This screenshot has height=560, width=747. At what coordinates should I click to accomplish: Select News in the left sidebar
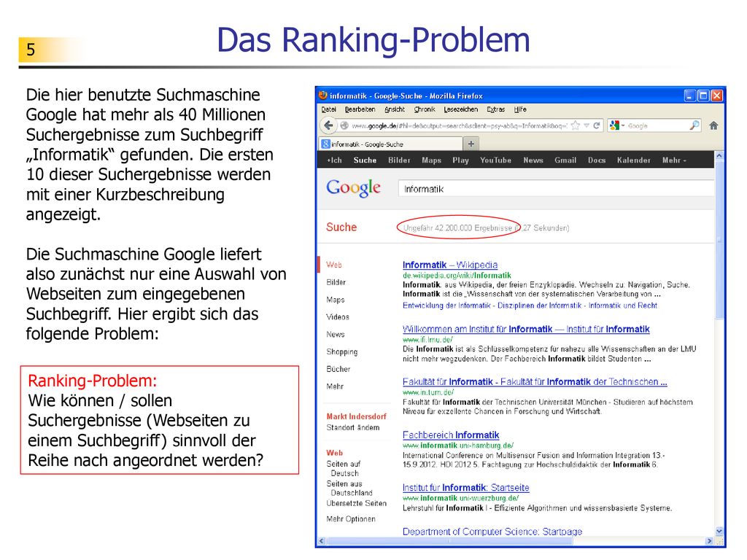(336, 334)
